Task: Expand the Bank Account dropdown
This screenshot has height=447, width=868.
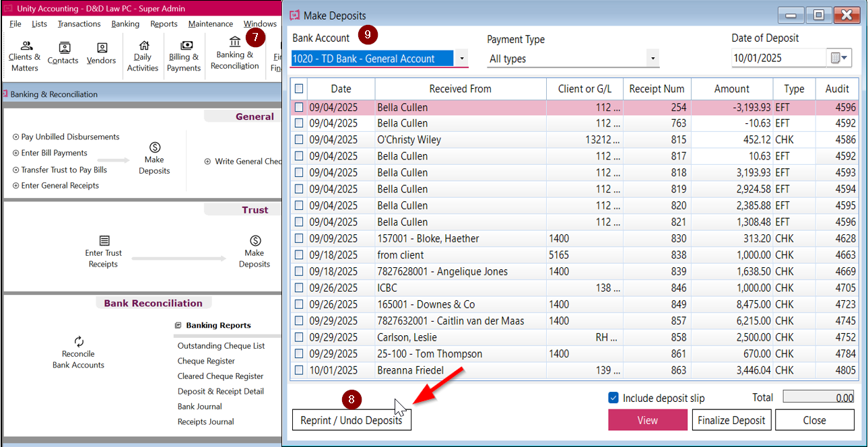Action: tap(462, 59)
